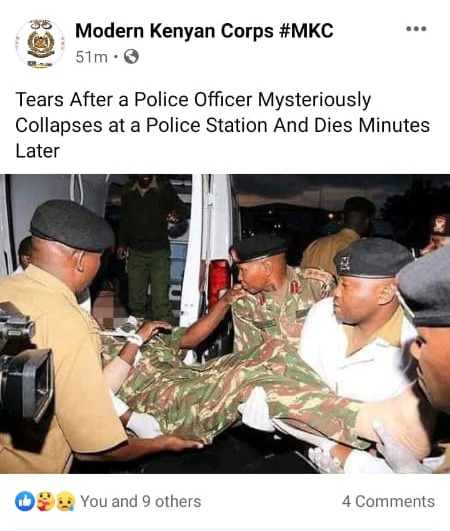Click the word 'Later' ending the caption
Viewport: 450px width, 531px height.
(x=38, y=151)
